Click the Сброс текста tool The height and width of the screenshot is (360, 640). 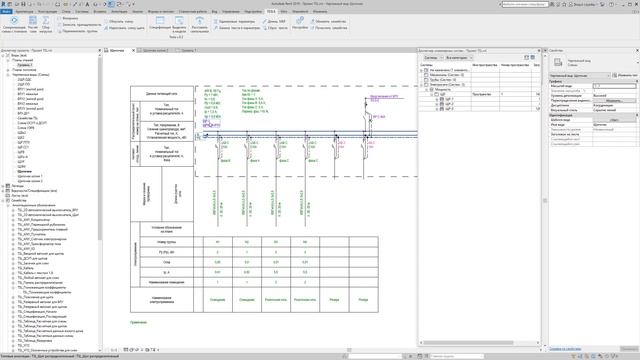[x=275, y=28]
